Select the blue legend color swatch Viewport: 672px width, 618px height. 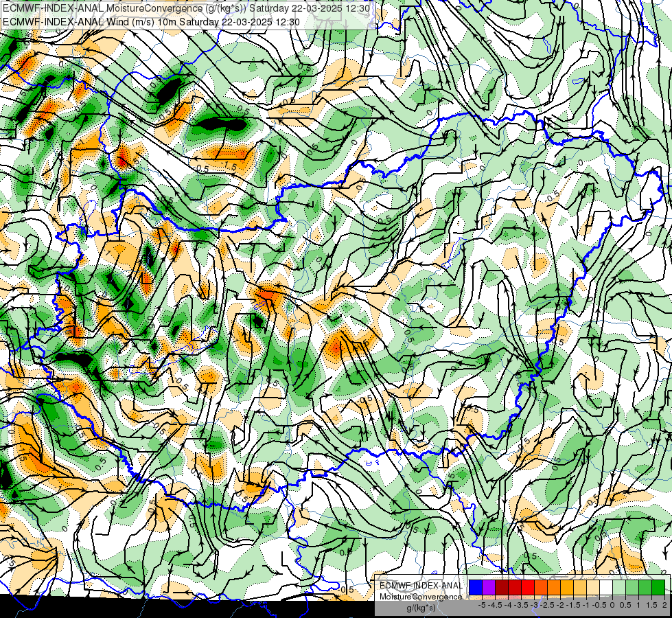pyautogui.click(x=476, y=588)
